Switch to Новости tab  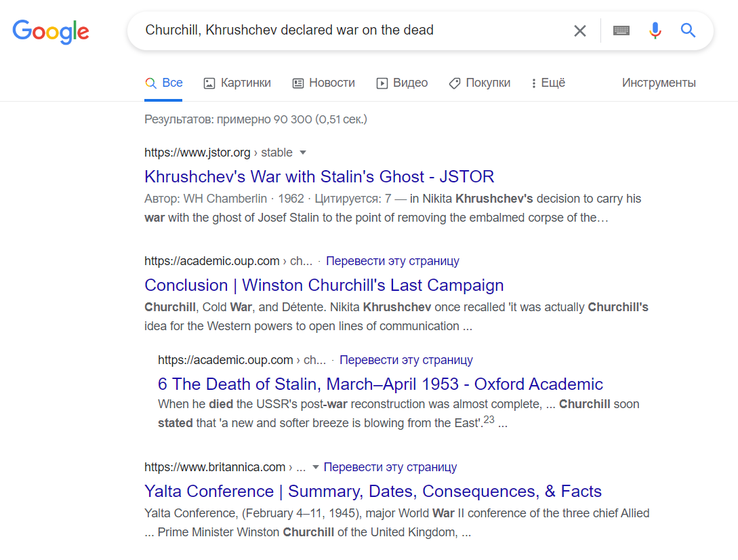point(324,83)
